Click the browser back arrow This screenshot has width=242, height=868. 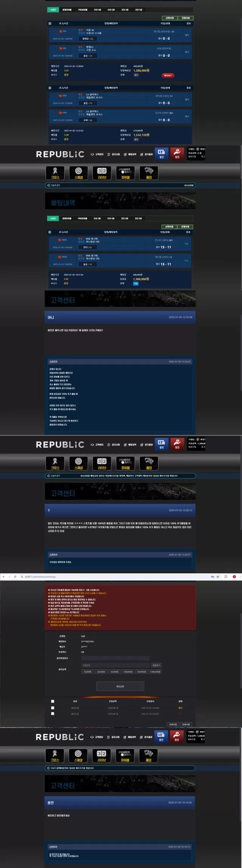coord(3,577)
